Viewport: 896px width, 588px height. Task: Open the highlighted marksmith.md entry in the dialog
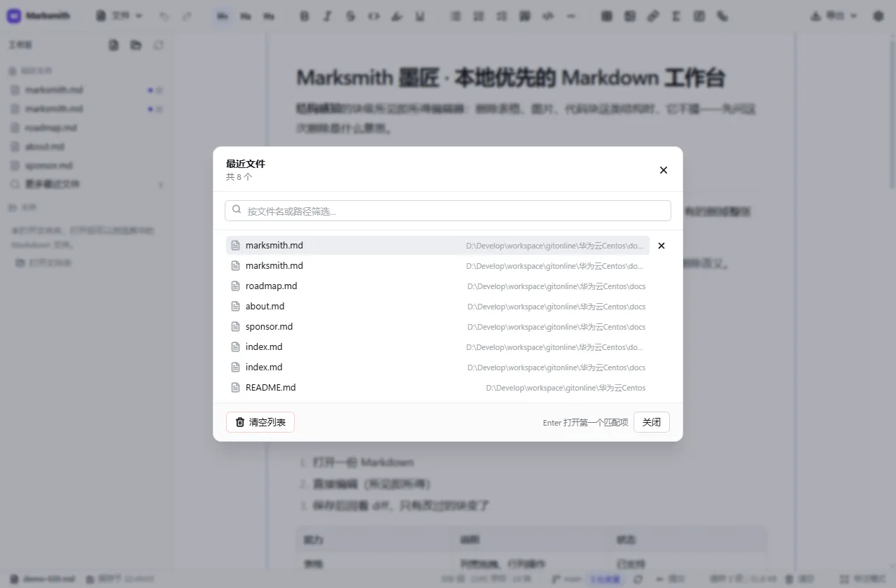(437, 246)
